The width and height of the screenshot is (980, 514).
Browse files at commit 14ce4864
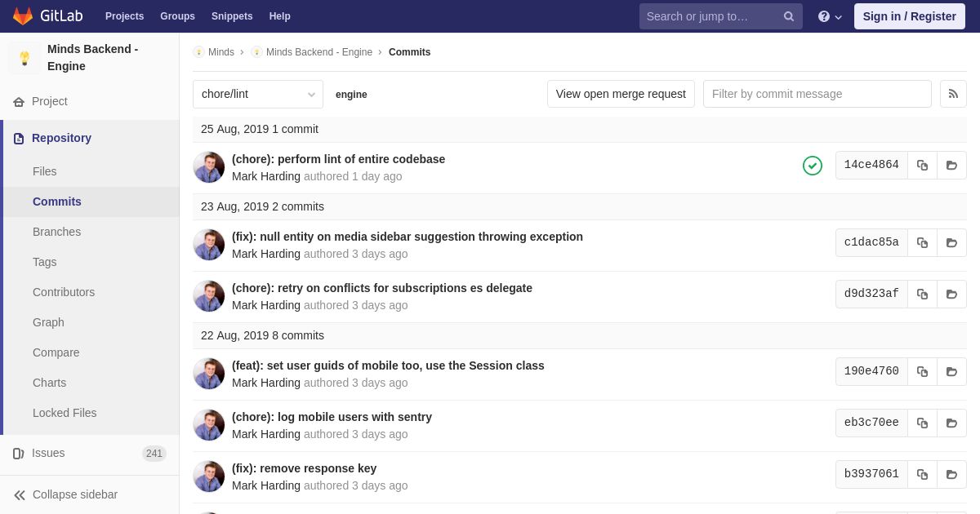(951, 165)
